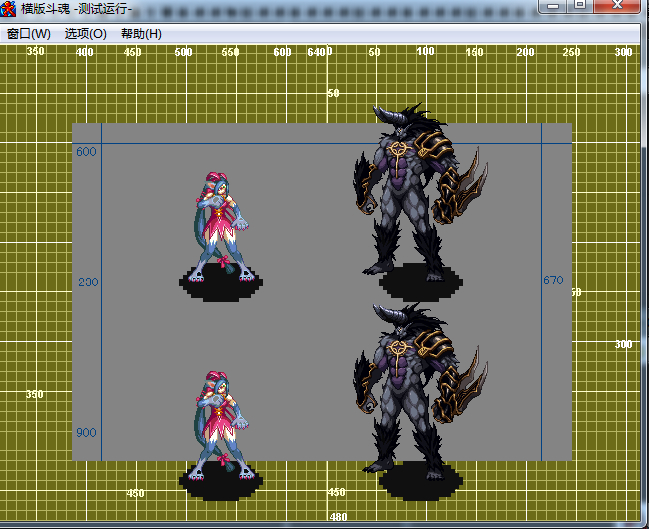The image size is (649, 529).
Task: Minimize the 横版斗魂 window
Action: click(x=553, y=6)
